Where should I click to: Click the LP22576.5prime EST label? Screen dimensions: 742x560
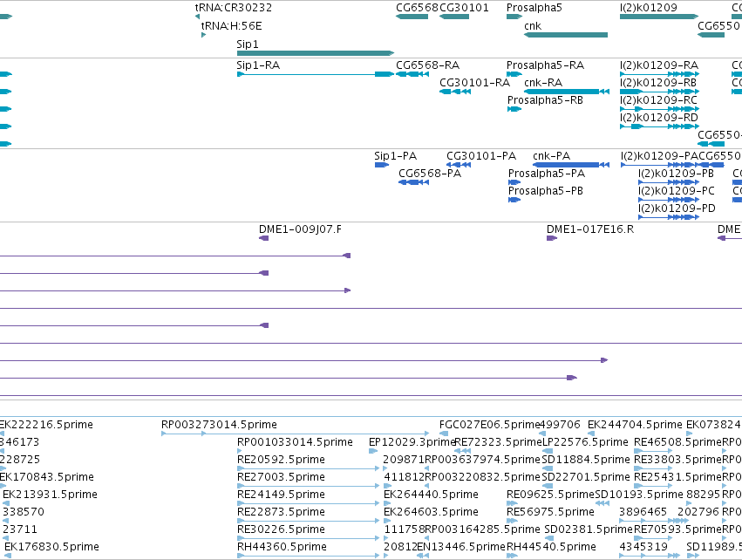tap(585, 441)
